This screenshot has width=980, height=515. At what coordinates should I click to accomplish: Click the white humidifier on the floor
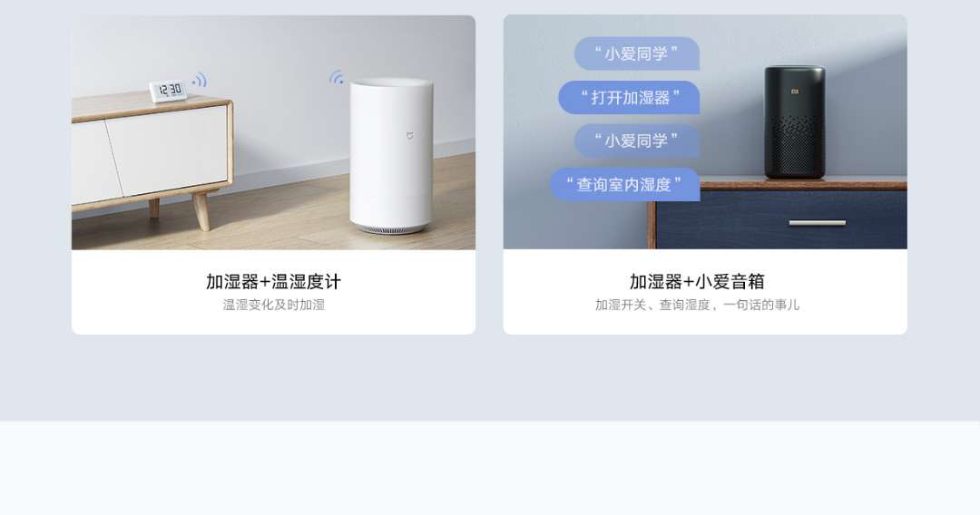(390, 156)
